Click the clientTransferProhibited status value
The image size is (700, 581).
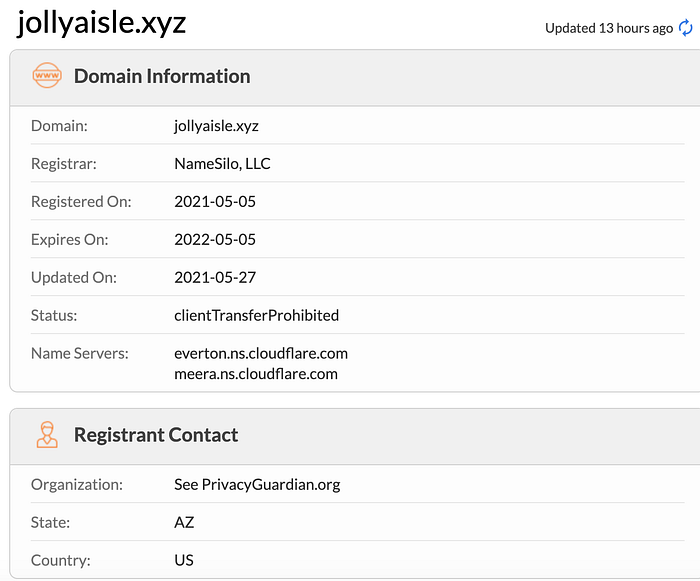pyautogui.click(x=256, y=316)
